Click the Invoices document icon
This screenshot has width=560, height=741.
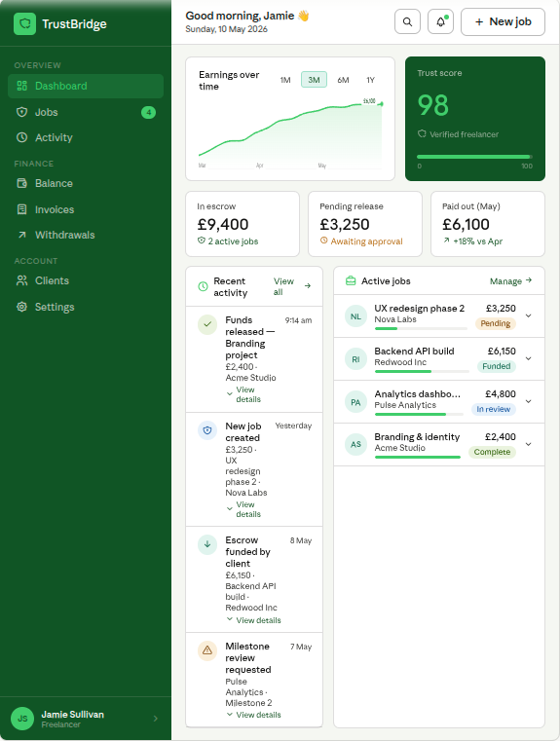pyautogui.click(x=21, y=209)
